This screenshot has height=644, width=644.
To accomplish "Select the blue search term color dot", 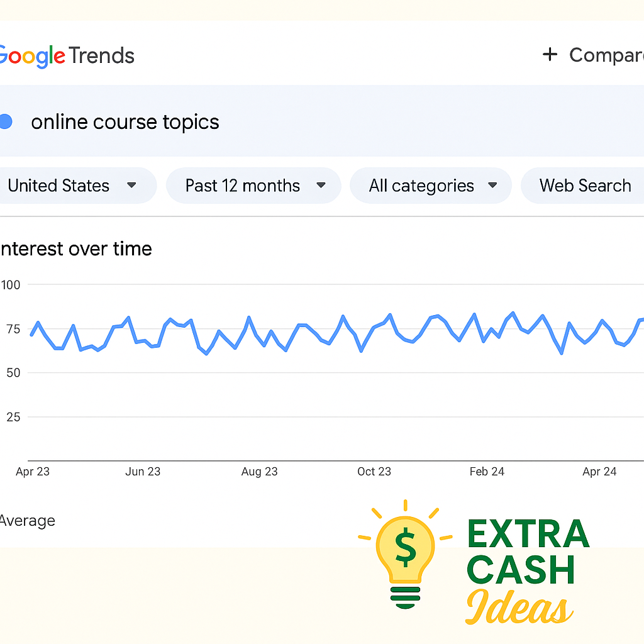I will coord(6,121).
